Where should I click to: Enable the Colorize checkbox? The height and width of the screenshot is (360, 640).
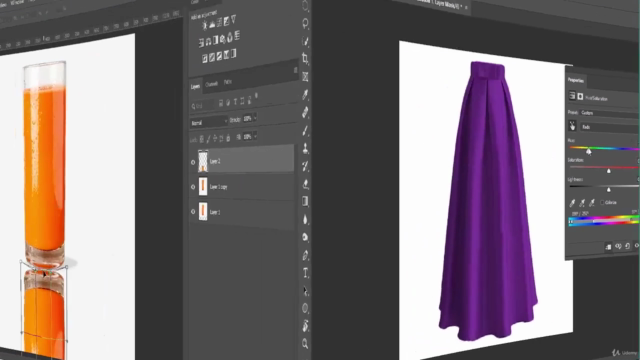602,202
